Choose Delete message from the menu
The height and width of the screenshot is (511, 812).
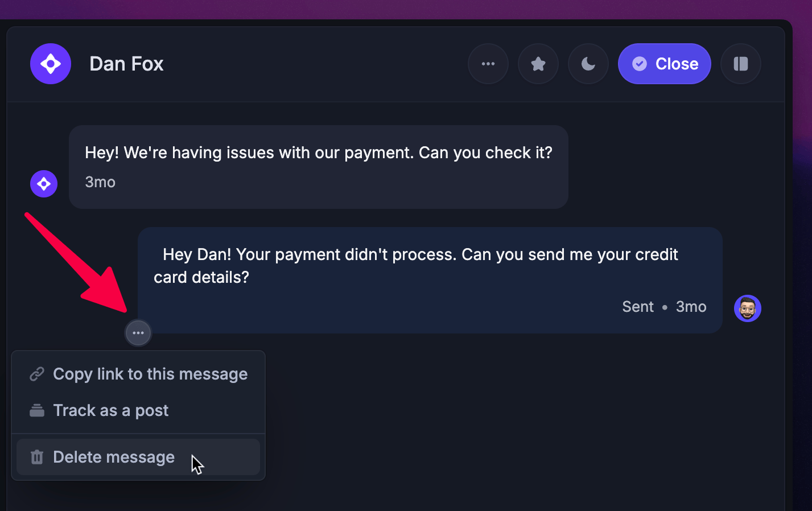pyautogui.click(x=138, y=457)
